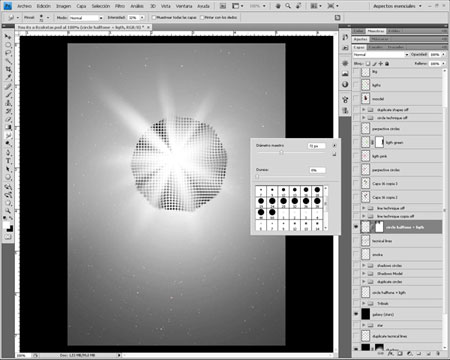Click the lock all padlock icon
The image size is (450, 360).
387,63
